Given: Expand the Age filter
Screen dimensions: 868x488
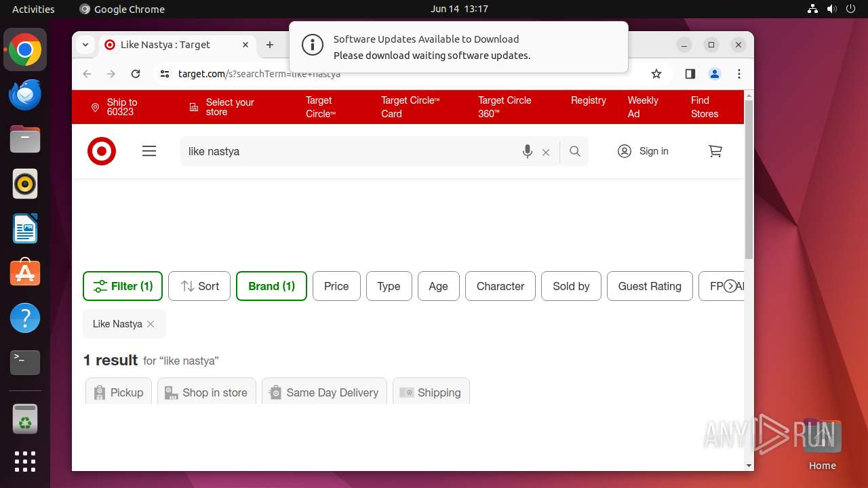Looking at the screenshot, I should pyautogui.click(x=438, y=286).
